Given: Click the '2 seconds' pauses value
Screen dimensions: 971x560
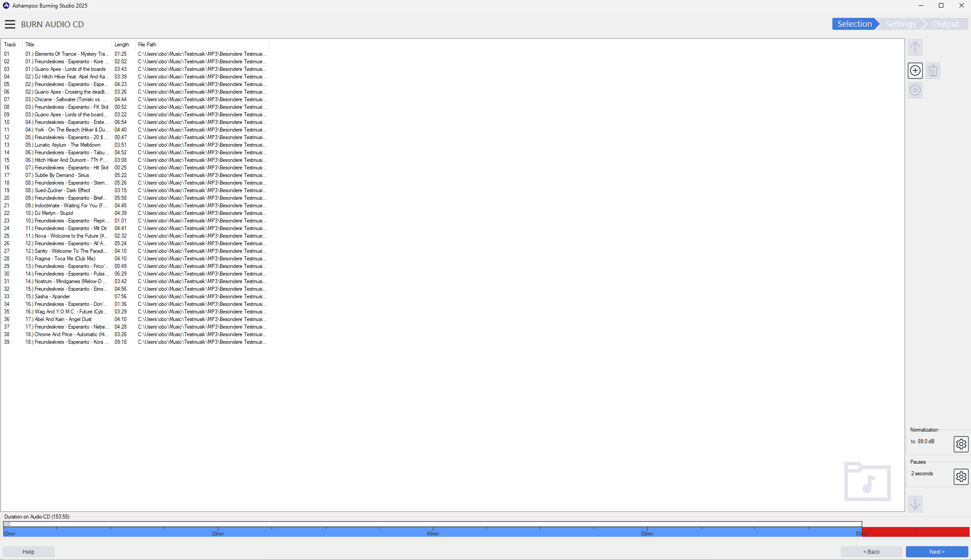Looking at the screenshot, I should (922, 474).
